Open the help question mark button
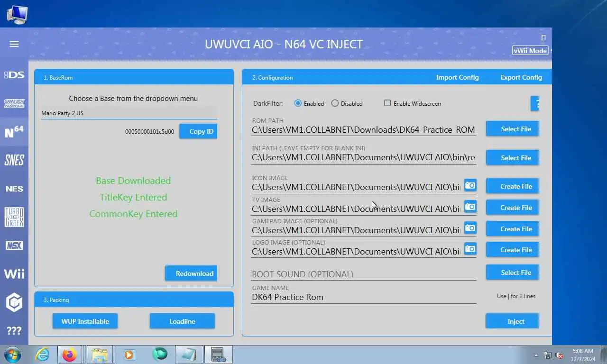This screenshot has width=607, height=364. click(535, 103)
